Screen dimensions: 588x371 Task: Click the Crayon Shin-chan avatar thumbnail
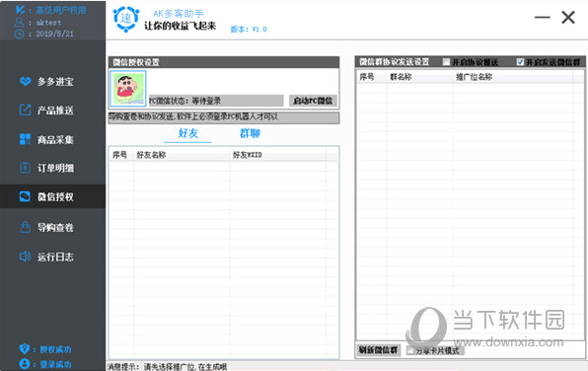[x=128, y=89]
